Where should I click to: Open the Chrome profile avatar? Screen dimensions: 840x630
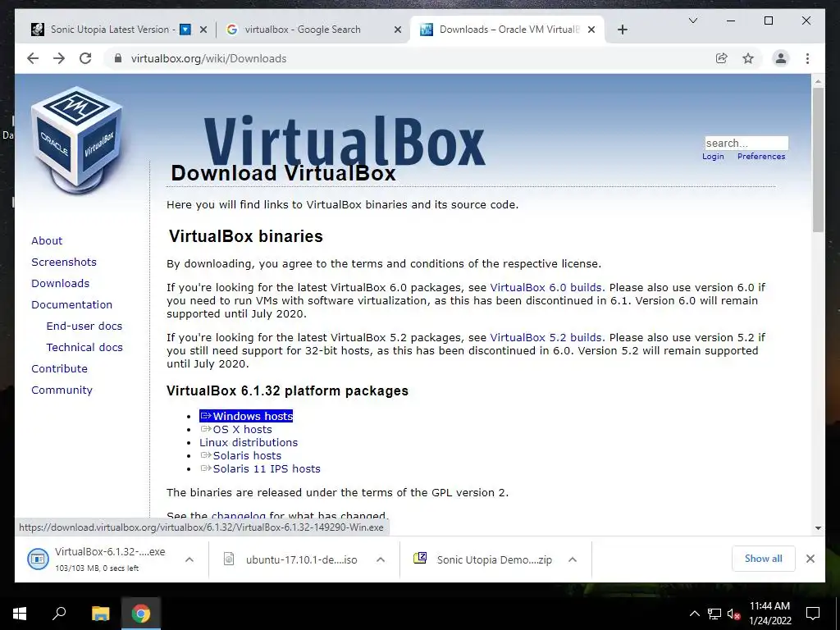781,58
